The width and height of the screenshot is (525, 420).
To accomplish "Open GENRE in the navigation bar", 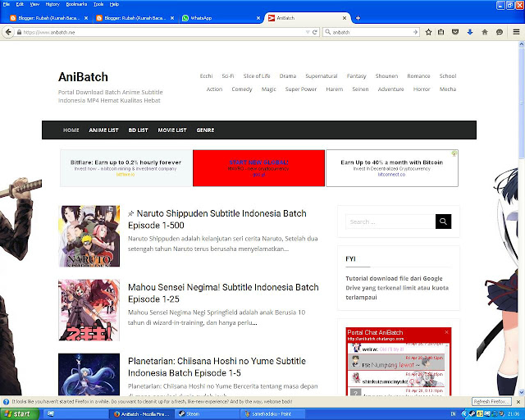I will [205, 130].
